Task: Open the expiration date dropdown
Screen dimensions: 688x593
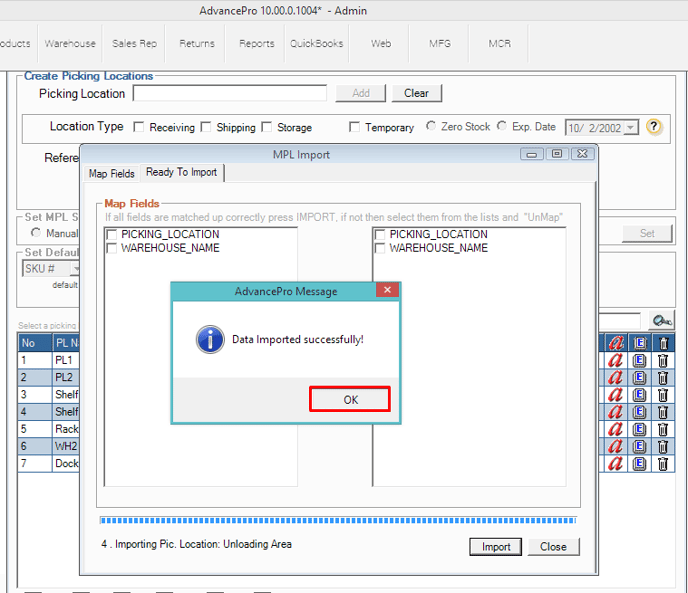Action: [x=630, y=128]
